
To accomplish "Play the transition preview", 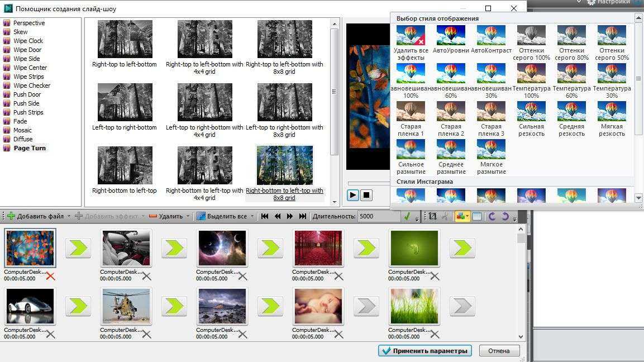I will coord(353,195).
